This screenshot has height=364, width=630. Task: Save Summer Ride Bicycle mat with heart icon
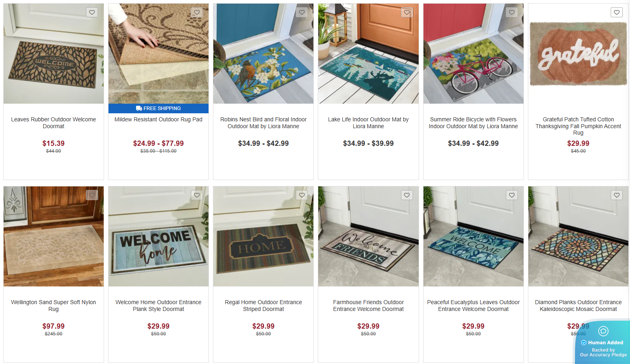511,12
